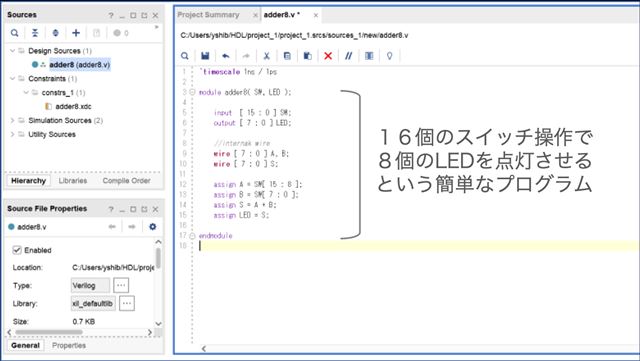
Task: Delete selection with red X icon
Action: [x=328, y=56]
